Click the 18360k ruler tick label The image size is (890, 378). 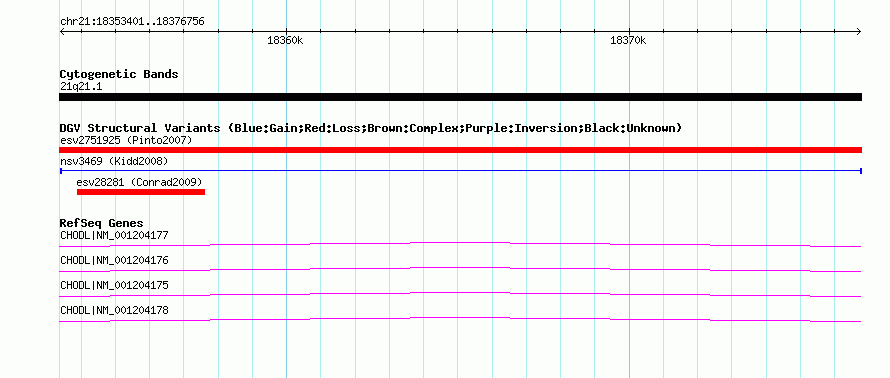[x=285, y=41]
